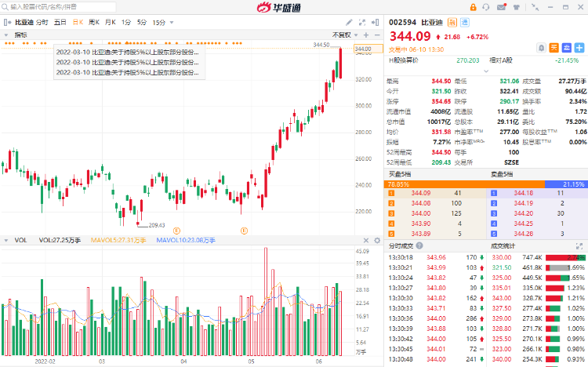Zoom out the chart with minus icon
This screenshot has height=367, width=588.
377,35
